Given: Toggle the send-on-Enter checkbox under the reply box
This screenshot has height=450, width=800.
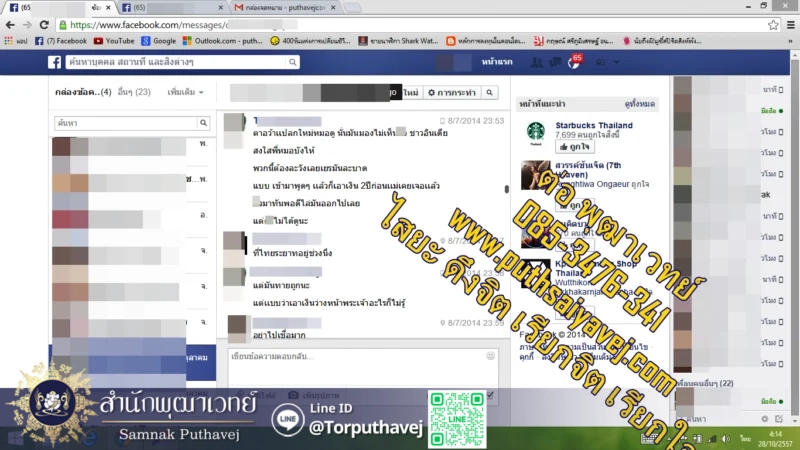Looking at the screenshot, I should click(x=490, y=395).
